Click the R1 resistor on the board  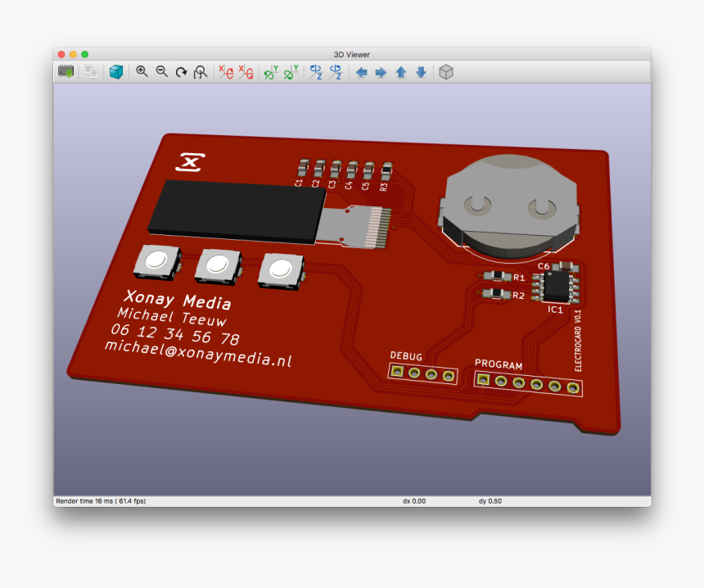pos(497,275)
